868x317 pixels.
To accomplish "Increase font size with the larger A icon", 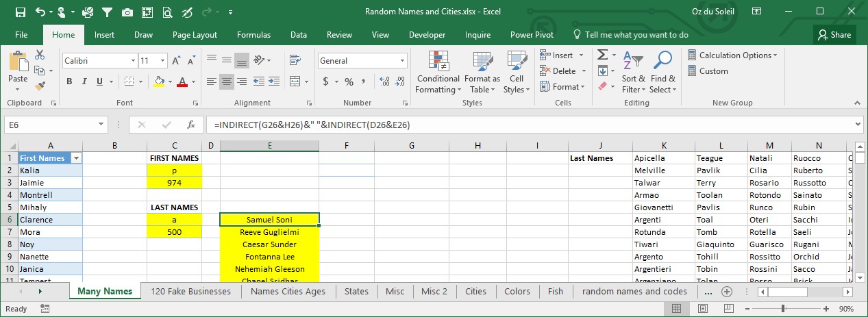I will tap(176, 61).
